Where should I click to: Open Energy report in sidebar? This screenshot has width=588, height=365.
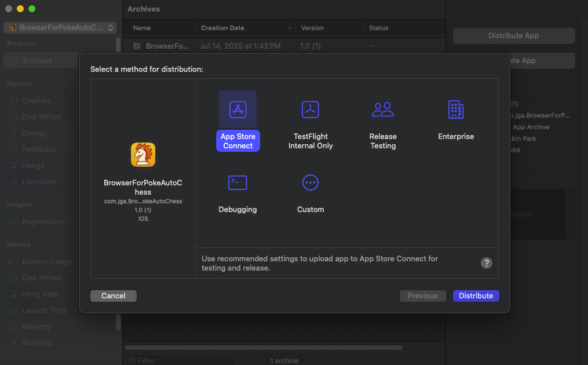click(x=34, y=133)
